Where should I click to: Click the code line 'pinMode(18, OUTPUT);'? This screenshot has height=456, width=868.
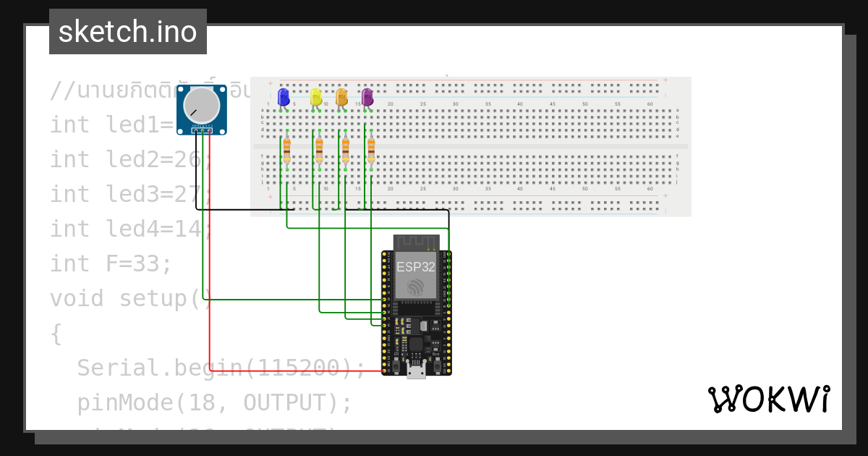click(215, 402)
